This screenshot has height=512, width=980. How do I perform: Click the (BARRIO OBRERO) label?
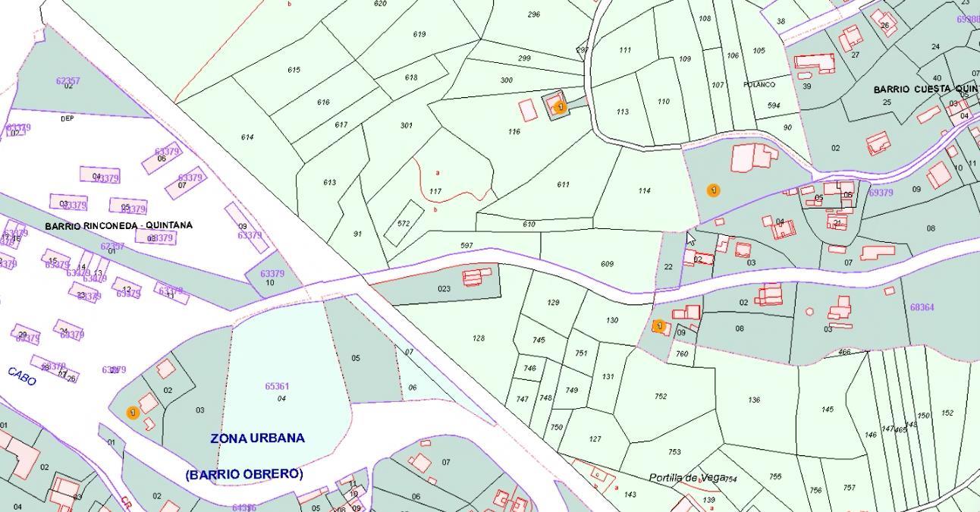(x=243, y=474)
